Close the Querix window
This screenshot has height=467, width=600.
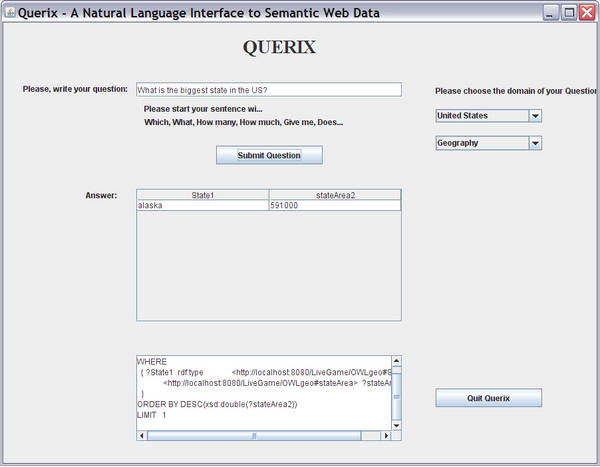(x=587, y=12)
